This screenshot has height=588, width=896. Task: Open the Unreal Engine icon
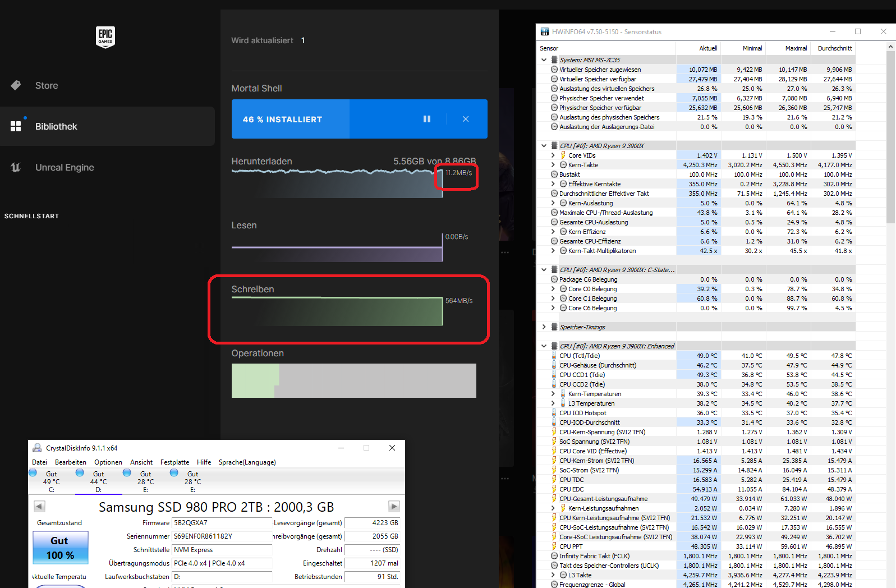pos(16,167)
